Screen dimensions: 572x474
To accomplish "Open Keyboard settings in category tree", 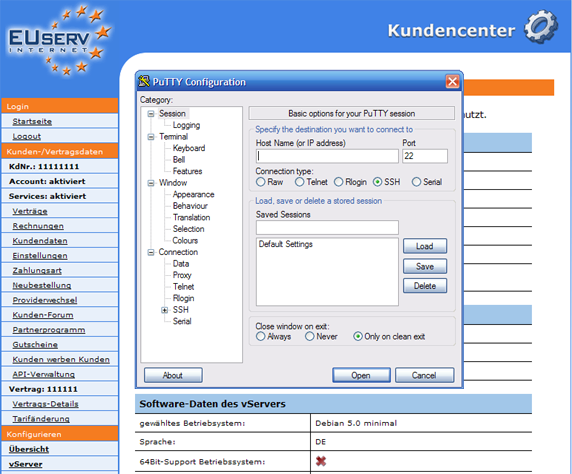I will pos(189,148).
